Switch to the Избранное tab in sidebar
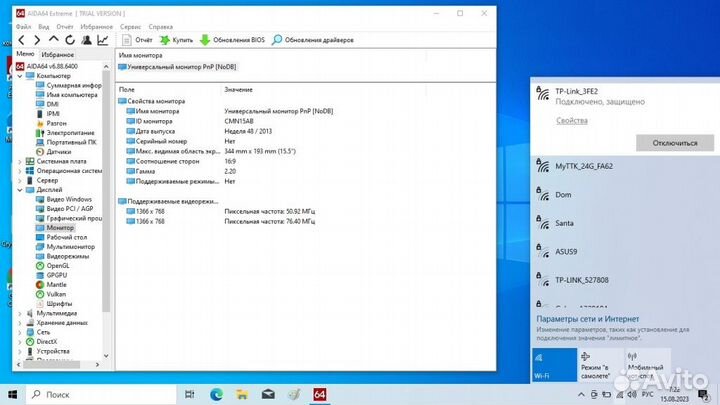 pos(57,54)
